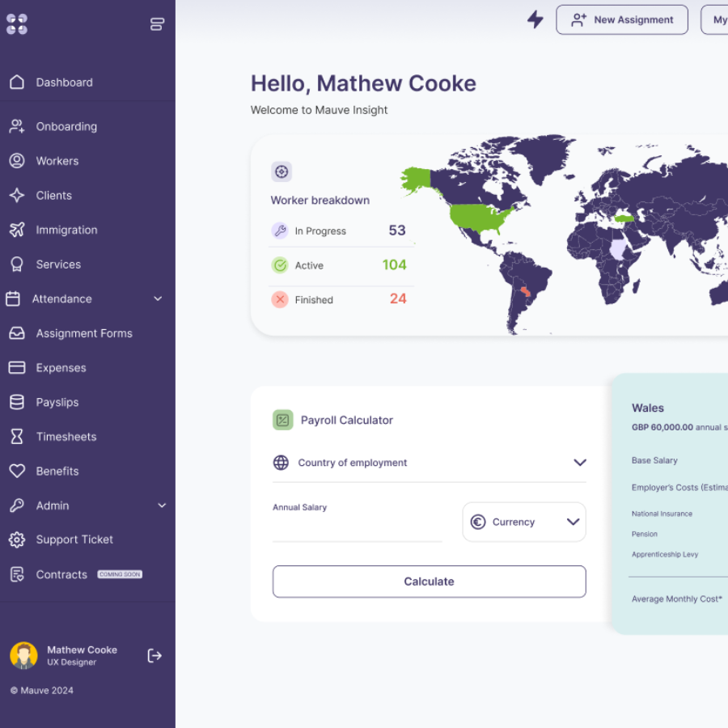
Task: Open the Workers section
Action: (x=58, y=160)
